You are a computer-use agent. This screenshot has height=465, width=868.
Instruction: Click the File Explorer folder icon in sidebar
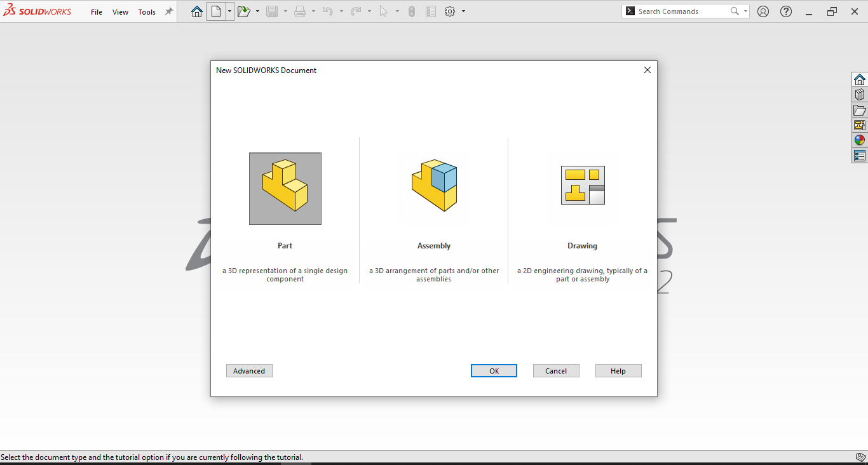point(859,109)
